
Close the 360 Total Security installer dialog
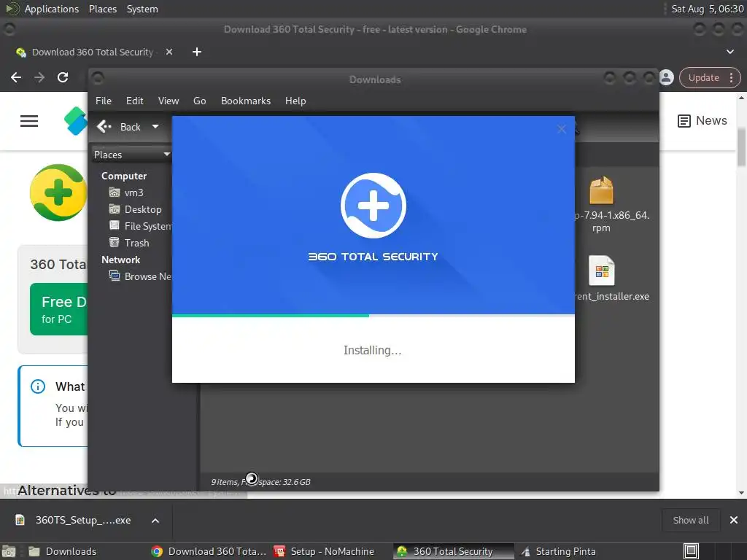click(x=561, y=129)
